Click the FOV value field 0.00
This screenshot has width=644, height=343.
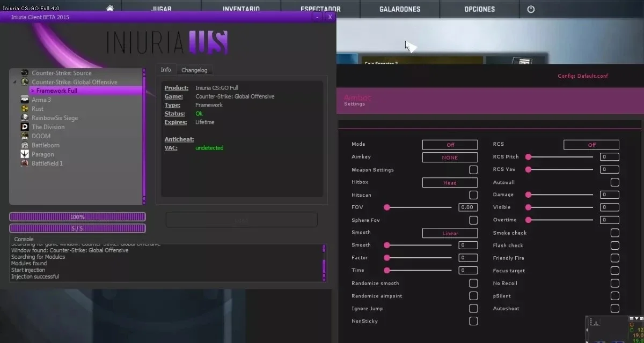[x=468, y=207]
